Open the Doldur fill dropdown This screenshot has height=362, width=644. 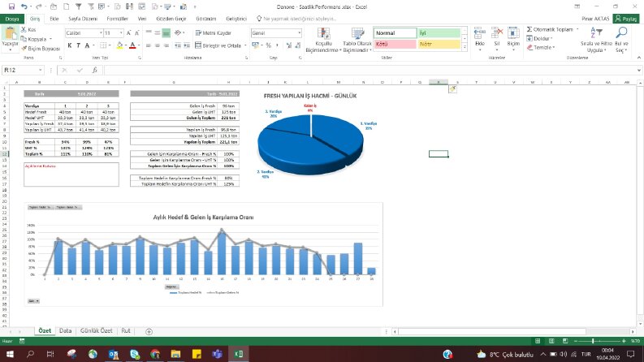click(540, 39)
